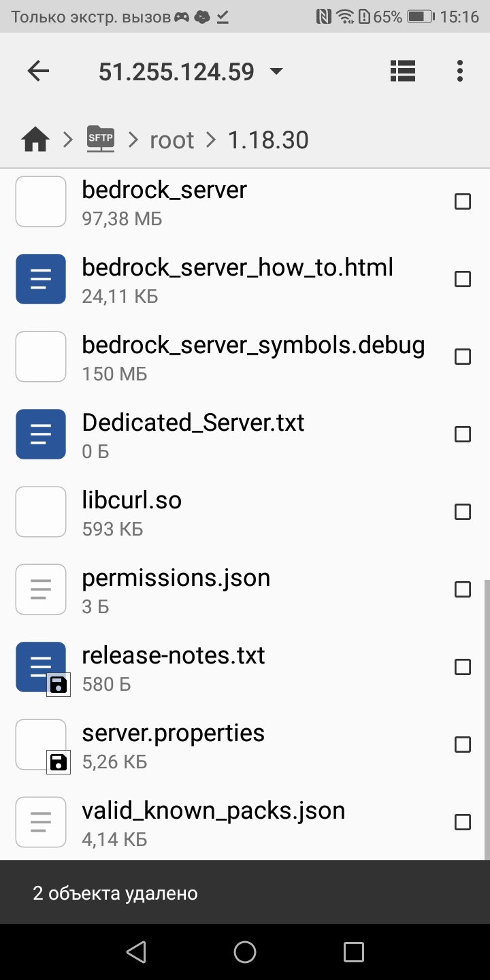Tap release-notes.txt file icon
Viewport: 490px width, 980px height.
click(41, 666)
